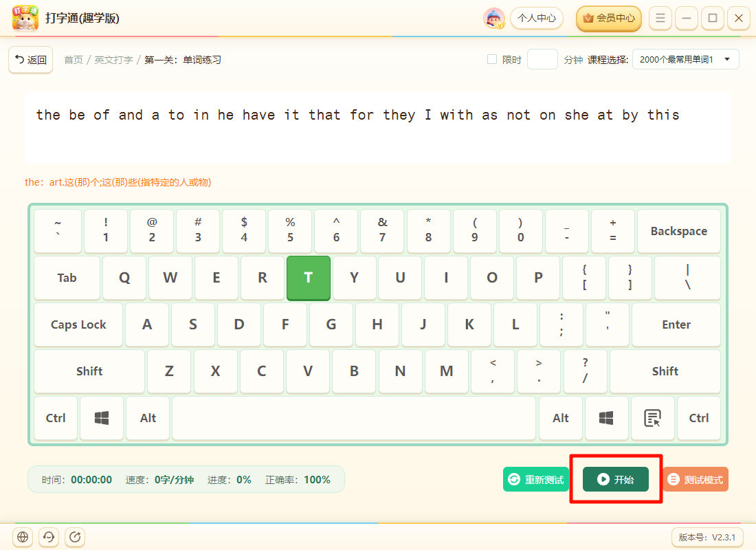Go to 首页 in the breadcrumb
The image size is (756, 550).
pyautogui.click(x=74, y=60)
